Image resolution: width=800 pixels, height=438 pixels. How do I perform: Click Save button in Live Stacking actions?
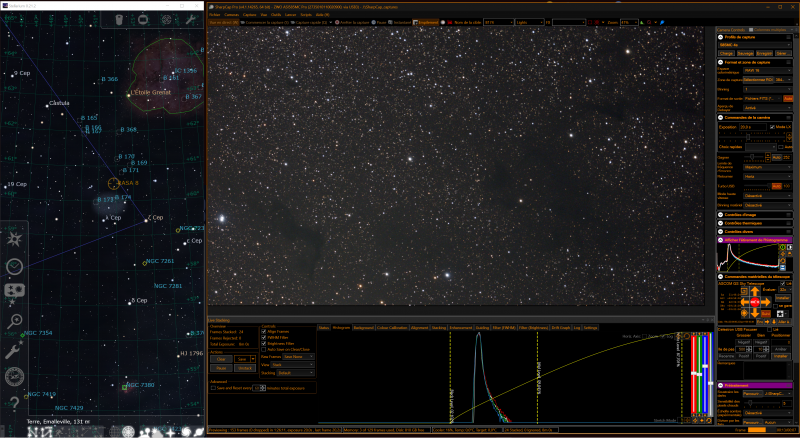click(242, 359)
